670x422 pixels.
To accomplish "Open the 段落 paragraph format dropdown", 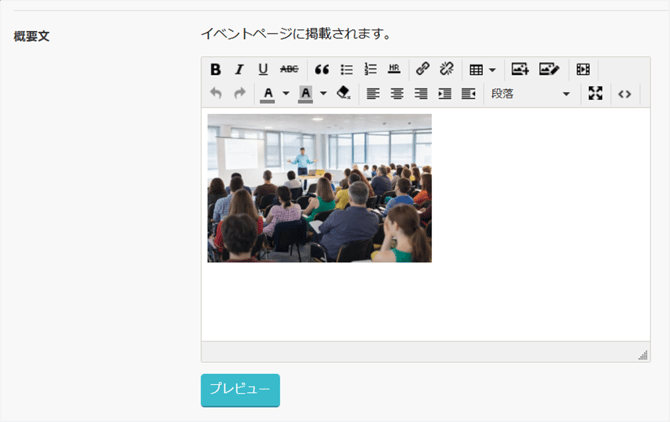I will pyautogui.click(x=530, y=94).
